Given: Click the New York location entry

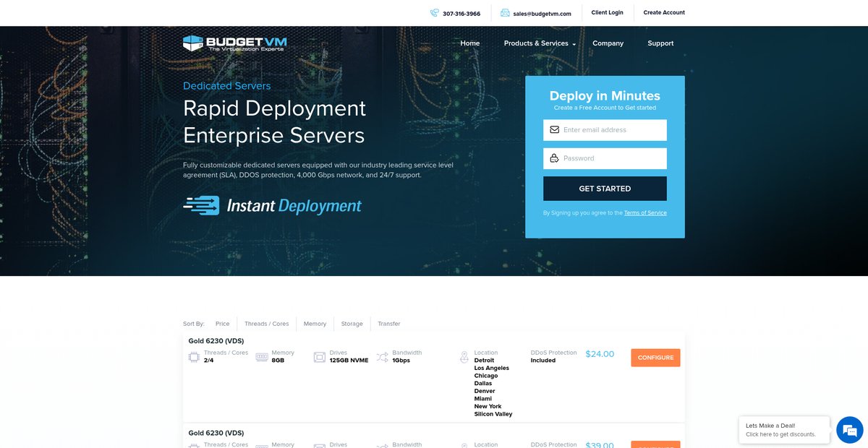Looking at the screenshot, I should 488,406.
